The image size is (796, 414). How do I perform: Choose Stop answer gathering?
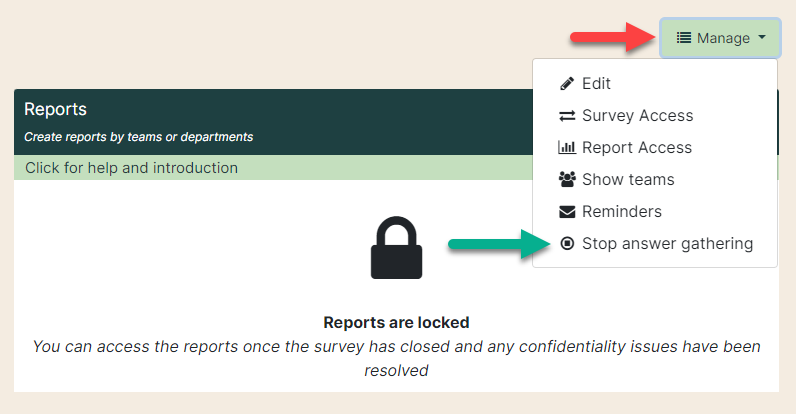click(x=655, y=244)
